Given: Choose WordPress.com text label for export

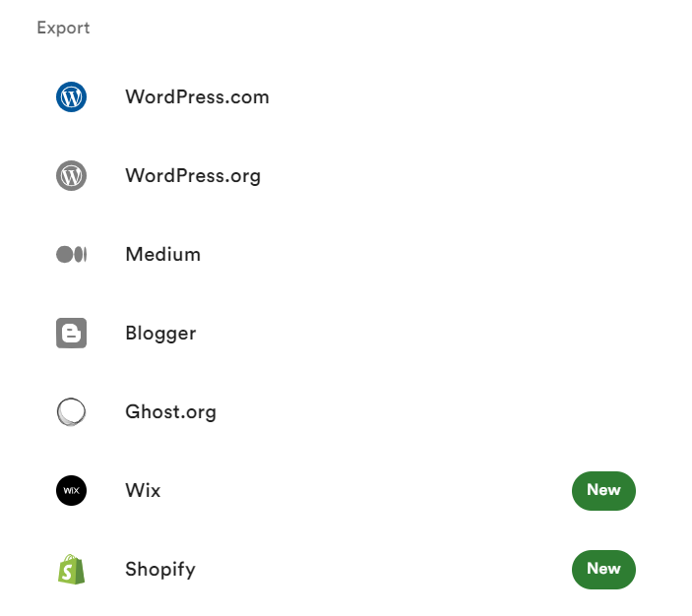Looking at the screenshot, I should (x=197, y=97).
